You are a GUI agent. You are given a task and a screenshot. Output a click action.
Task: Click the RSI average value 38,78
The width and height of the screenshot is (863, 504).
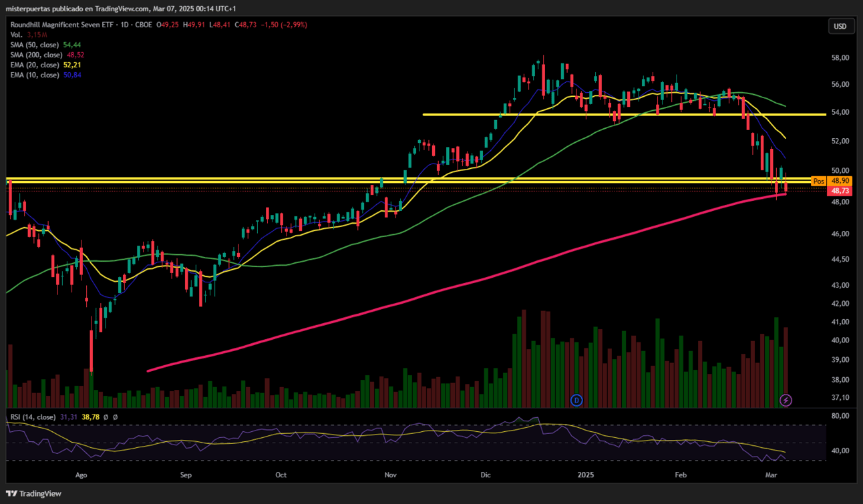[x=90, y=417]
